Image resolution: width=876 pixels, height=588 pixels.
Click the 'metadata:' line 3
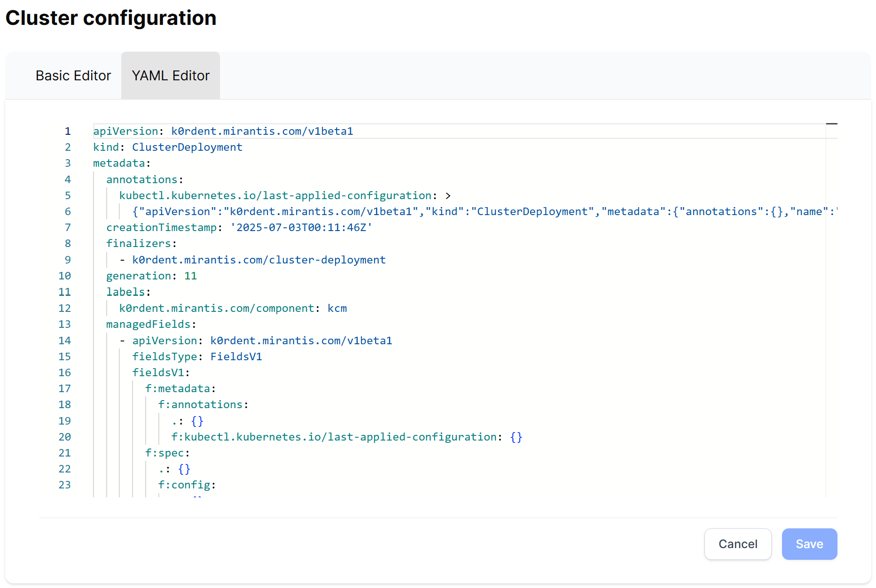(x=122, y=163)
